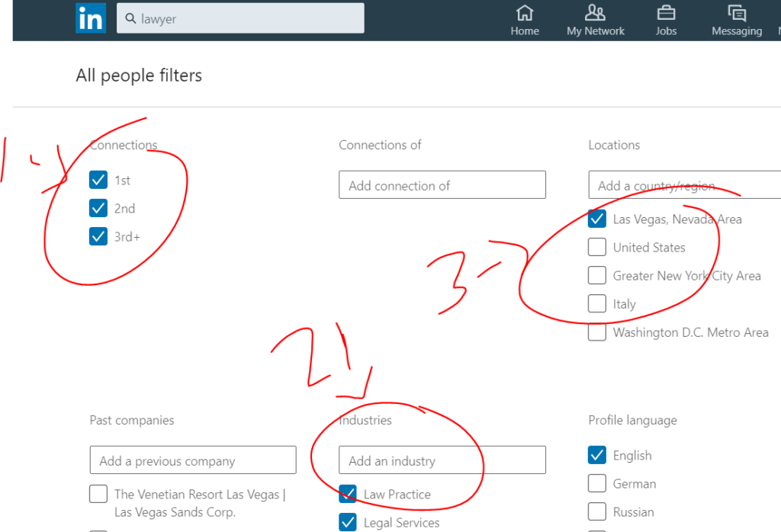This screenshot has width=781, height=532.
Task: Toggle the 3rd+ connections checkbox
Action: pos(98,236)
